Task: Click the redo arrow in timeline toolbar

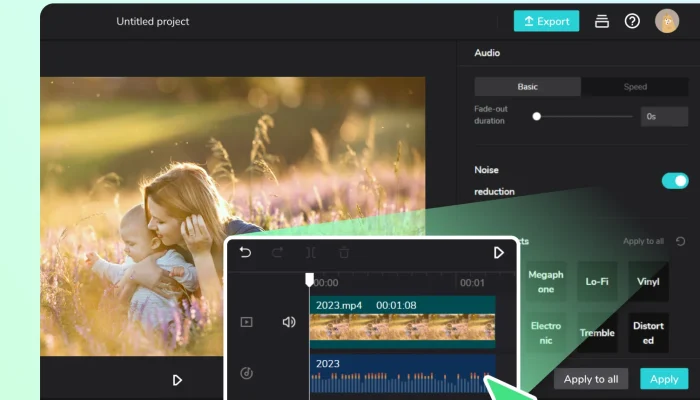Action: (x=278, y=253)
